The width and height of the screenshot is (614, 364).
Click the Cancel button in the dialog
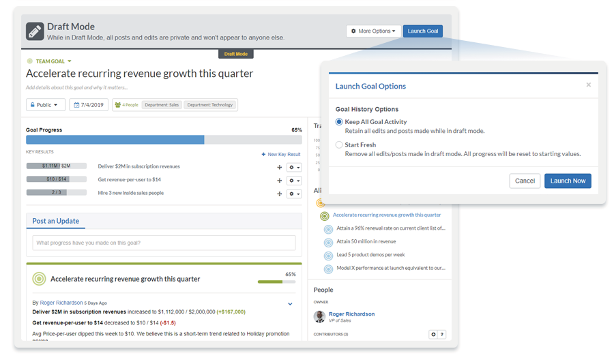click(525, 181)
